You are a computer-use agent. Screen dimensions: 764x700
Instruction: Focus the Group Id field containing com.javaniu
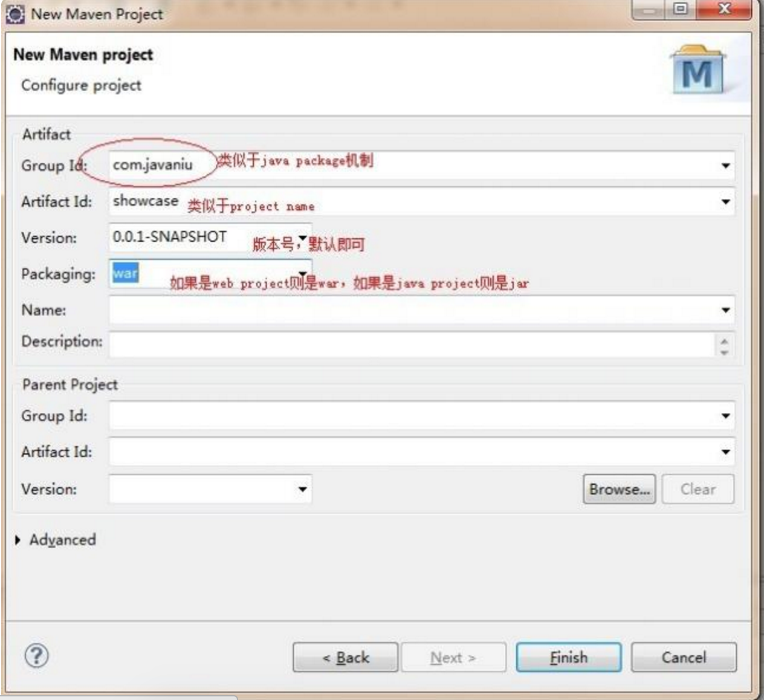tap(421, 166)
